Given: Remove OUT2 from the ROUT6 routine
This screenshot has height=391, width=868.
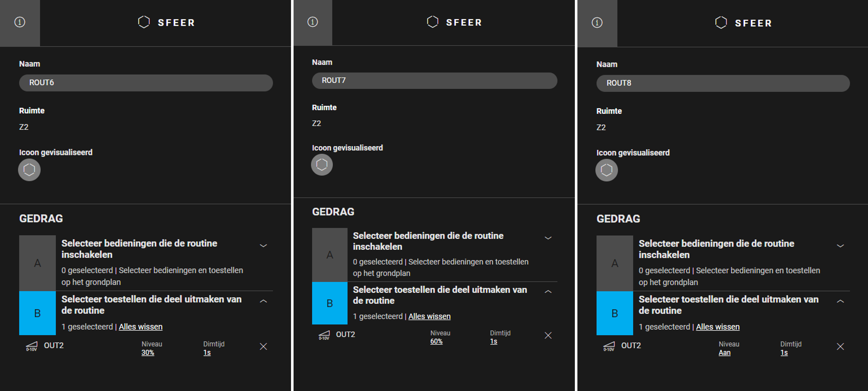Looking at the screenshot, I should (264, 347).
